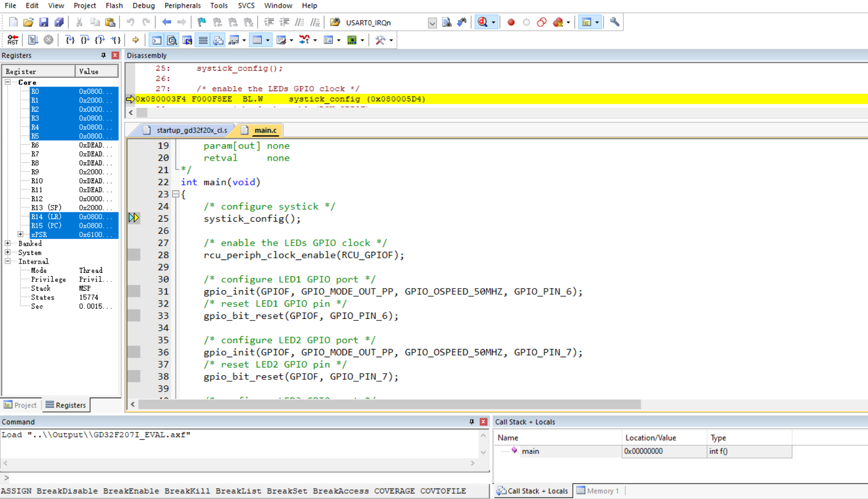This screenshot has width=868, height=499.
Task: Open the Serial Windows dropdown arrow
Action: (292, 40)
